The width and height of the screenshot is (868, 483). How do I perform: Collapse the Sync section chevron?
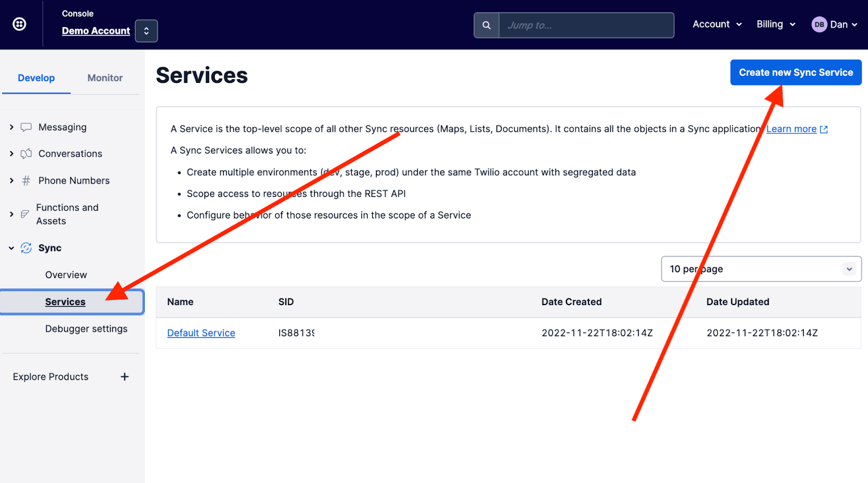11,248
